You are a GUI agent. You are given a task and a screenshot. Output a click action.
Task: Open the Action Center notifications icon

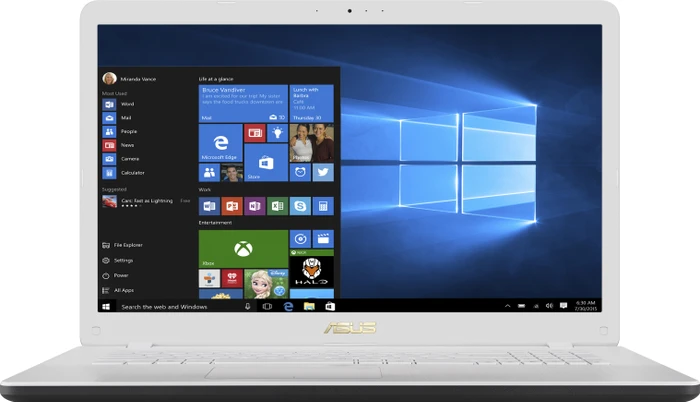[563, 306]
